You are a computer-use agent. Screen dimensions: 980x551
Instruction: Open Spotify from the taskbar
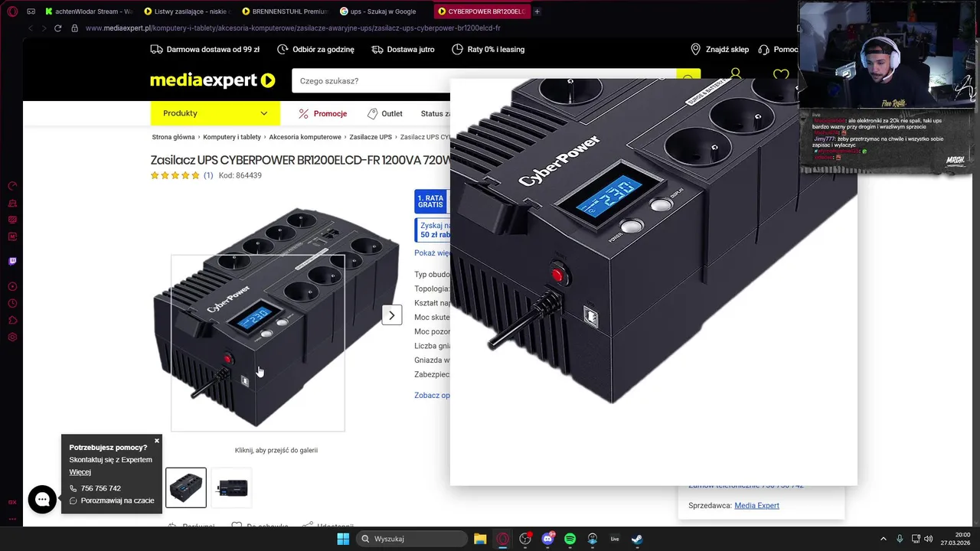(x=570, y=539)
